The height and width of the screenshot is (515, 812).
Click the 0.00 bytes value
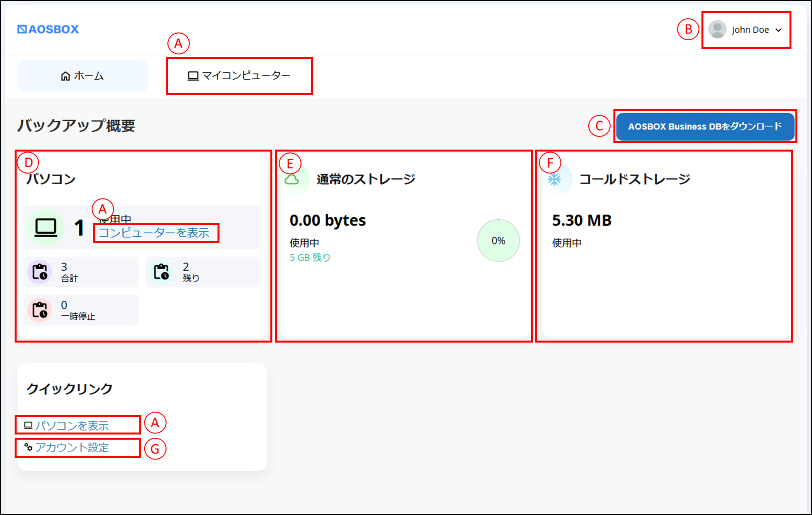coord(328,220)
